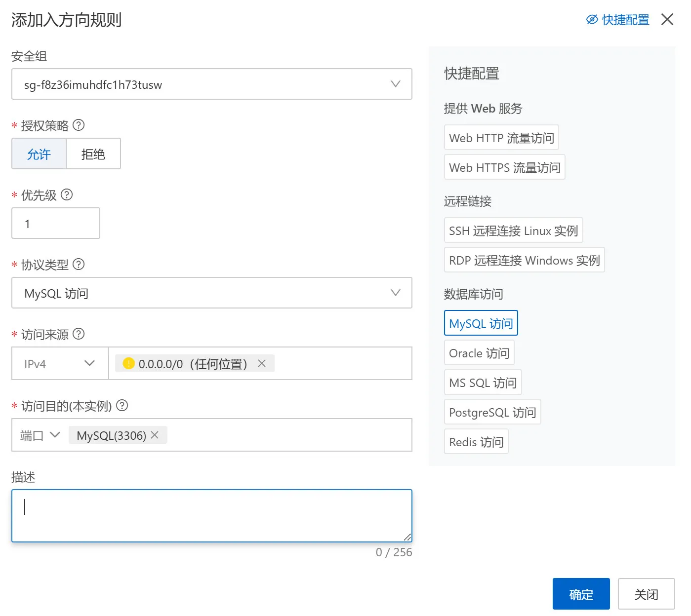
Task: Click the 添加入方向规则 dialog title
Action: point(66,20)
